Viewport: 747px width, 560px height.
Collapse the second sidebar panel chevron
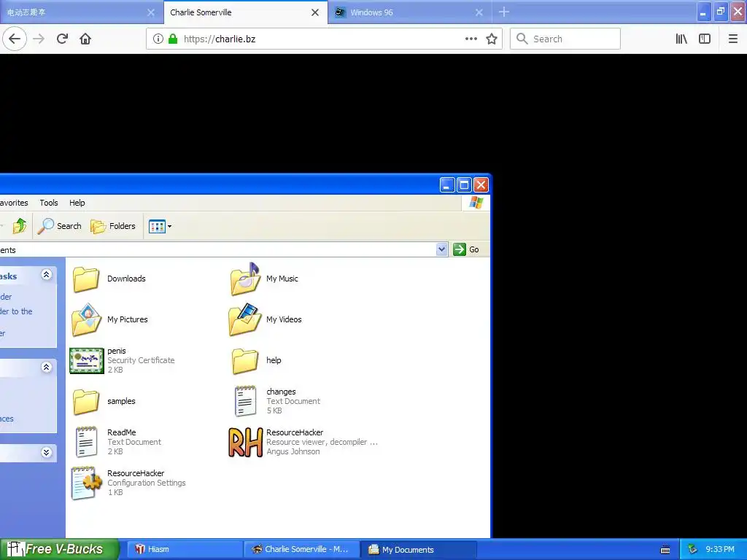pyautogui.click(x=46, y=367)
